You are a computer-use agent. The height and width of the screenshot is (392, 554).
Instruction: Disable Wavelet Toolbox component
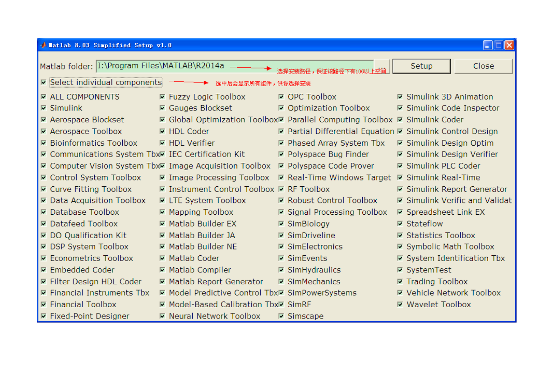[x=400, y=304]
